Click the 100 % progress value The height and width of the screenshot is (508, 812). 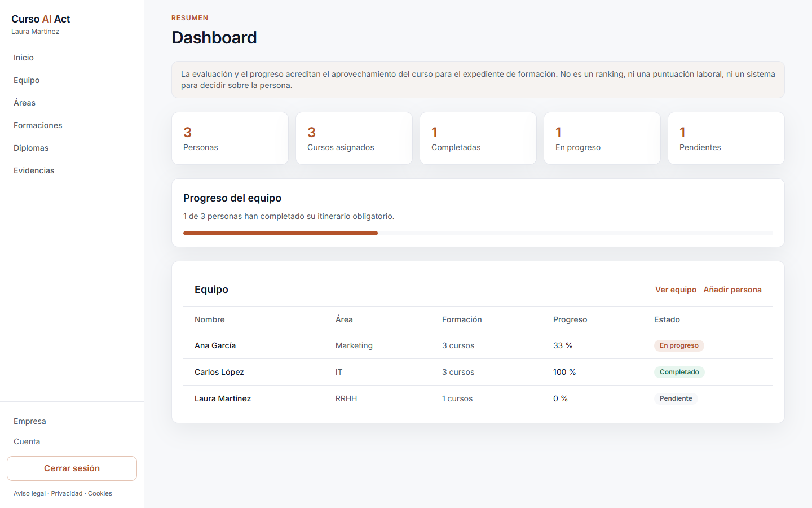pyautogui.click(x=564, y=372)
